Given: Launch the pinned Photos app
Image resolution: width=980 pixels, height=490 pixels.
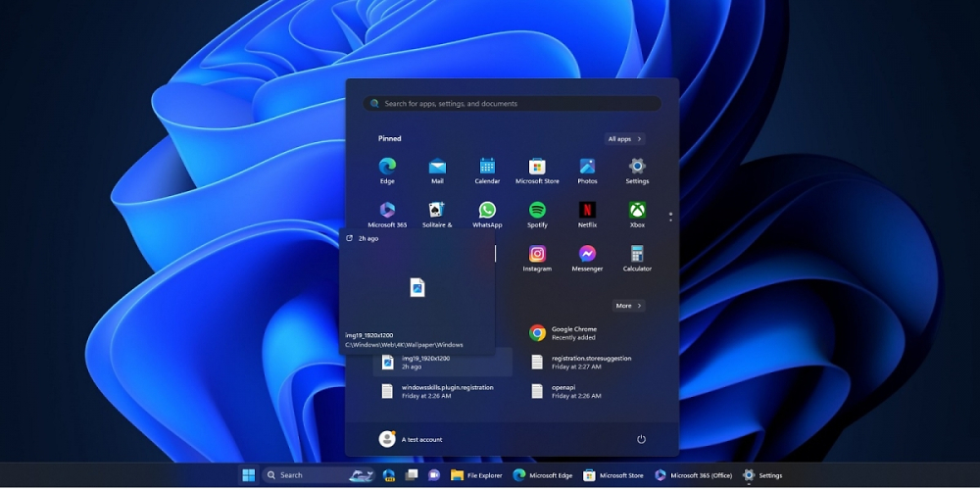Looking at the screenshot, I should (587, 171).
